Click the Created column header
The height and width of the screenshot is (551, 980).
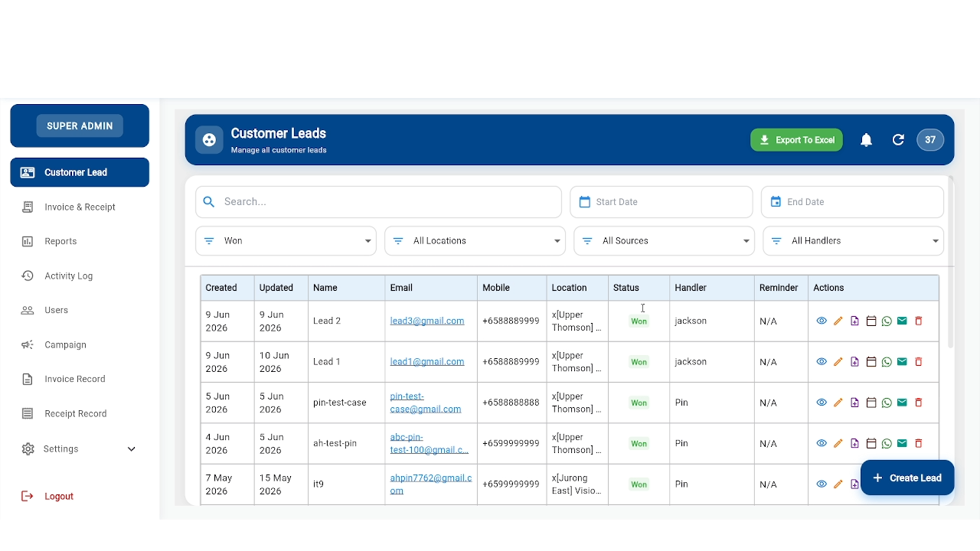pos(227,288)
